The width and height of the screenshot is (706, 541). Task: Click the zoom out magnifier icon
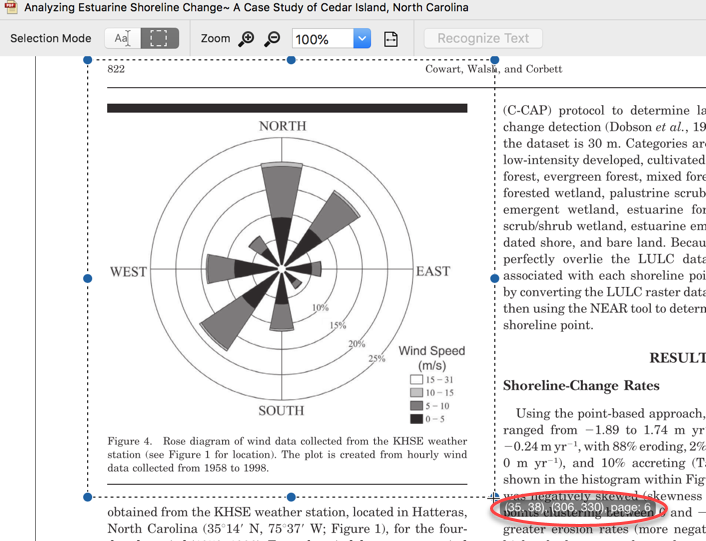pos(272,39)
